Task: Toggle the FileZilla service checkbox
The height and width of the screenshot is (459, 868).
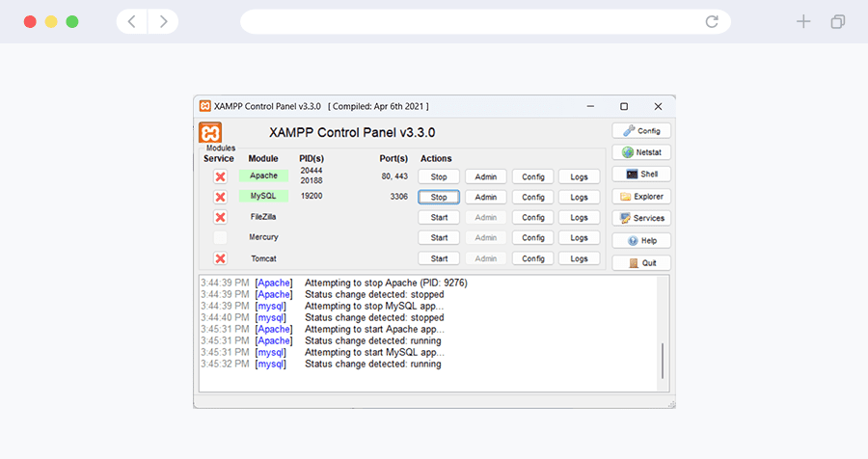Action: (220, 217)
